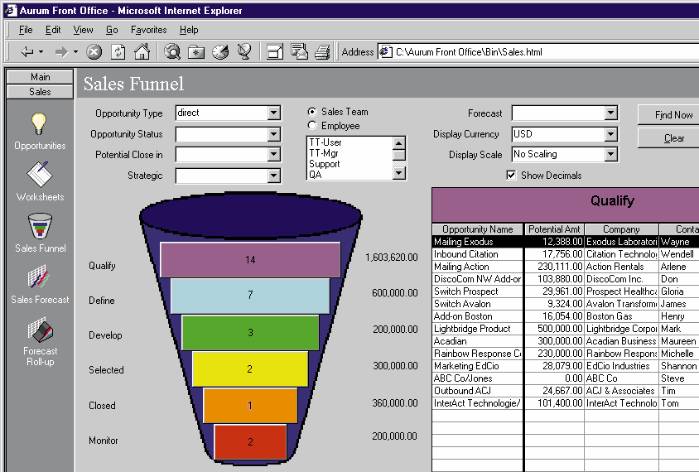
Task: Open Forward button history dropdown arrow
Action: (75, 52)
